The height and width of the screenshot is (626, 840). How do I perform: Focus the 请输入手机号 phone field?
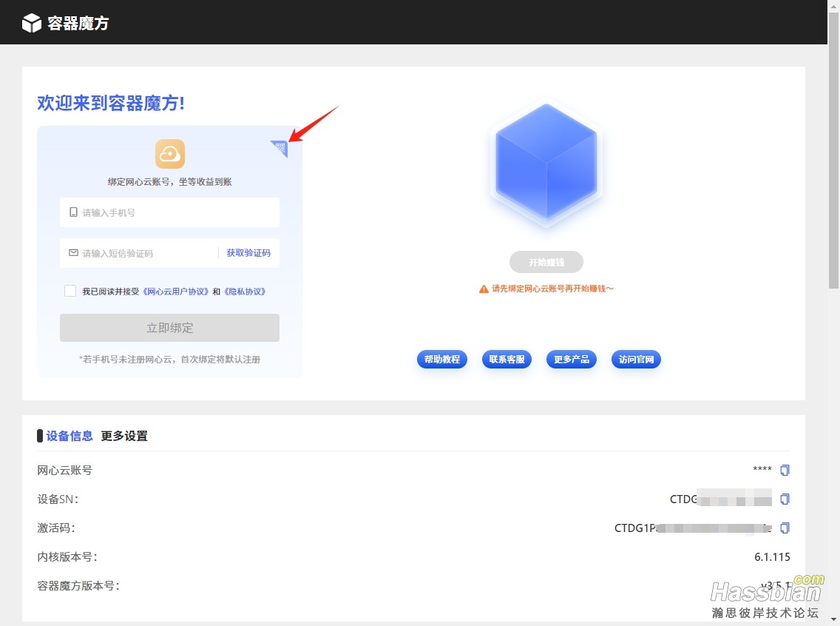(170, 213)
